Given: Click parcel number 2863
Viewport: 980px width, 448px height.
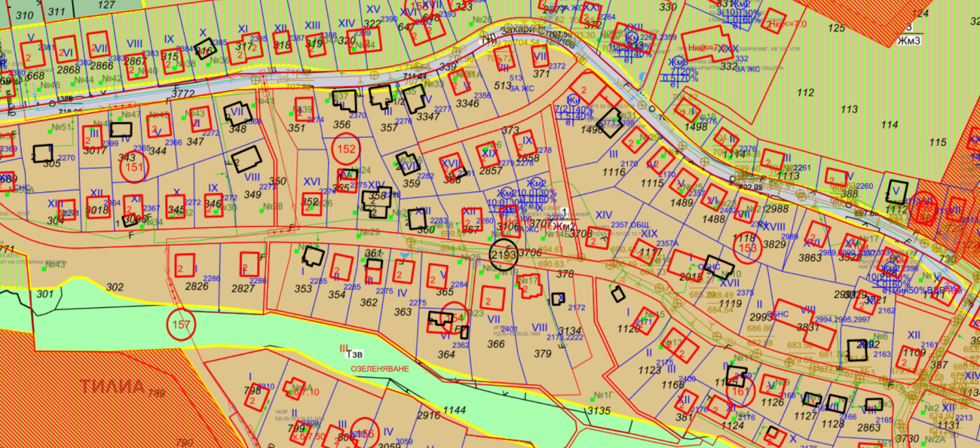Looking at the screenshot, I should 869,427.
